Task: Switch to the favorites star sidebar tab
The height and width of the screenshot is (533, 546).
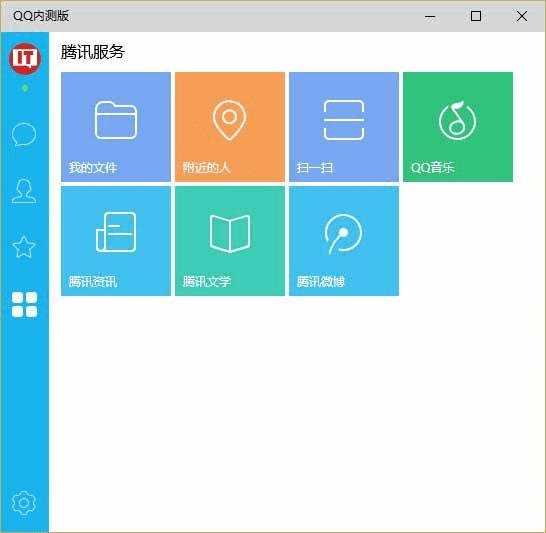Action: tap(24, 247)
